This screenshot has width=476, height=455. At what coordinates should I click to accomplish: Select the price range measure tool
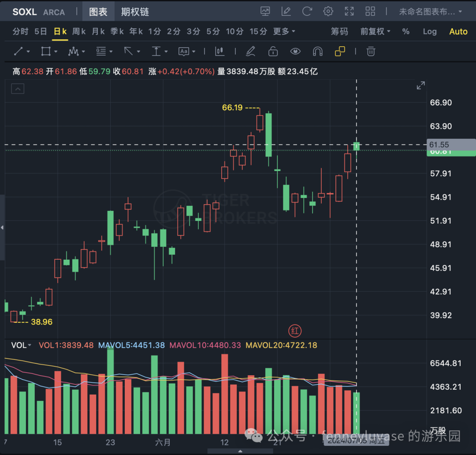pos(156,51)
